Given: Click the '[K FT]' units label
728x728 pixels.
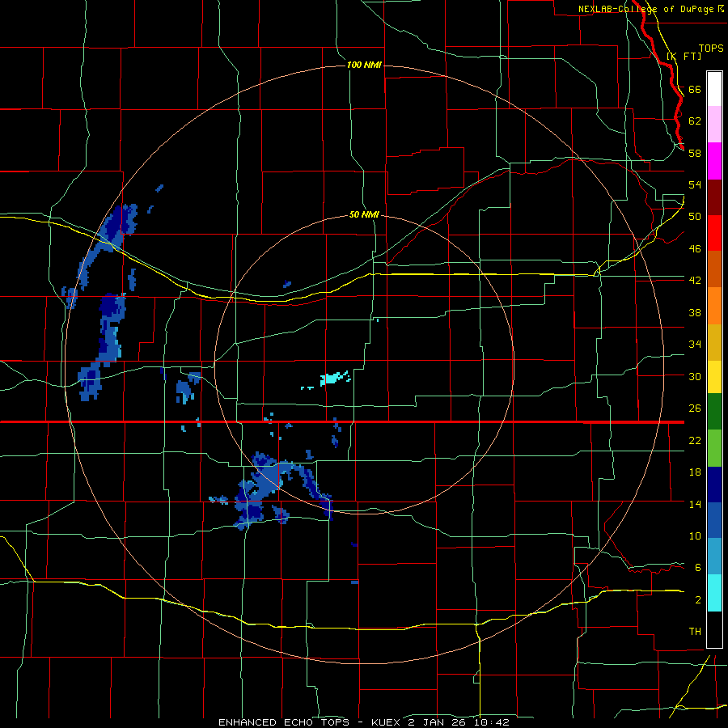Looking at the screenshot, I should (684, 56).
